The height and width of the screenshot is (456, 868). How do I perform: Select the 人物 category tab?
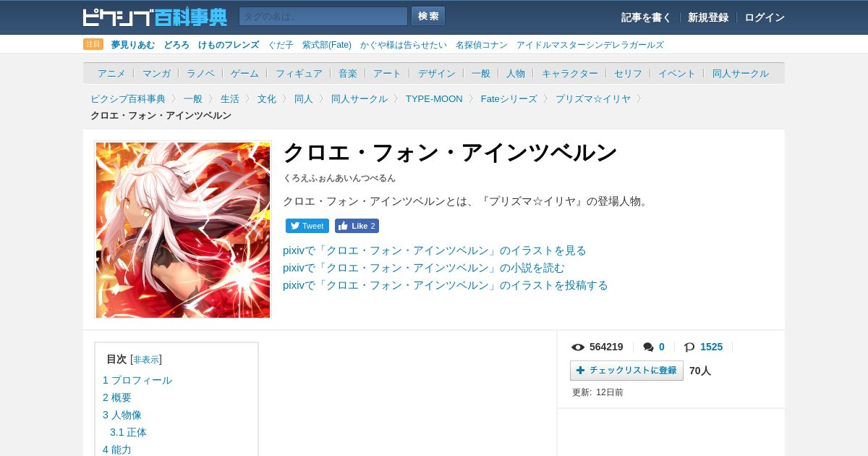coord(516,73)
